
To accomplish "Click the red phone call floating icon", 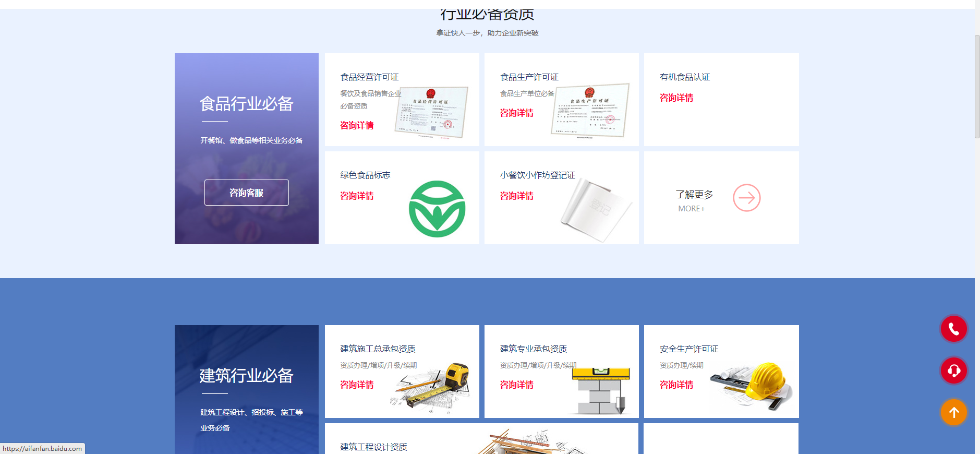I will click(953, 329).
